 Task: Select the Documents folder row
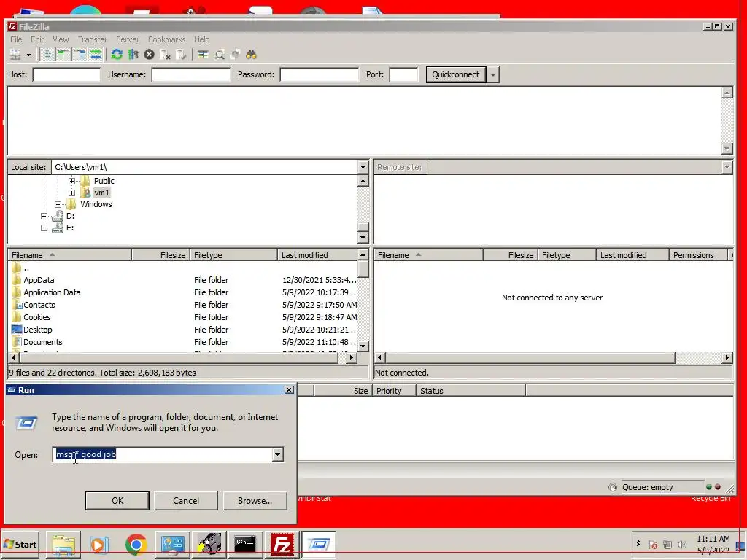click(183, 342)
